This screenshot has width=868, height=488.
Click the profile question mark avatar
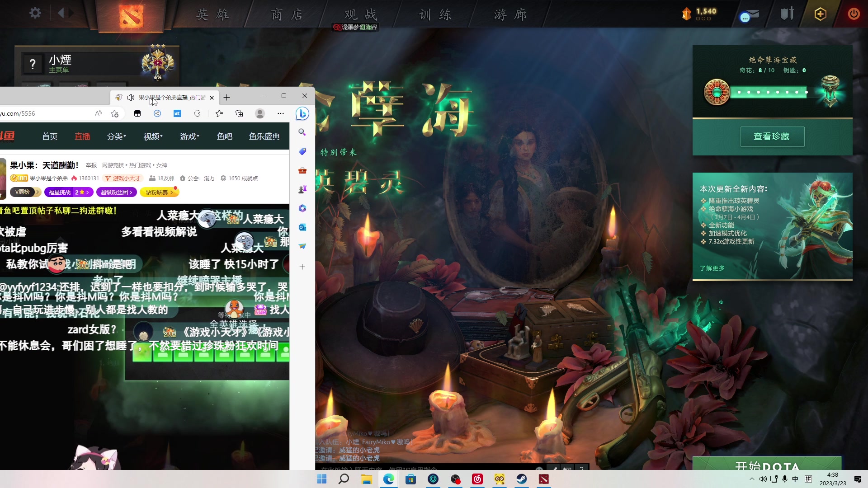(33, 64)
